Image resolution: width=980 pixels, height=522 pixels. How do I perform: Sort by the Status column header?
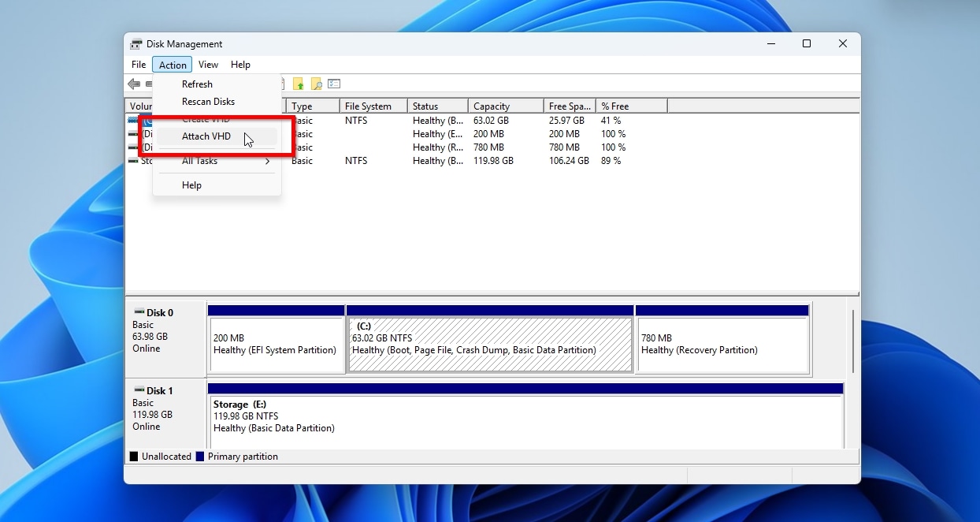(438, 106)
